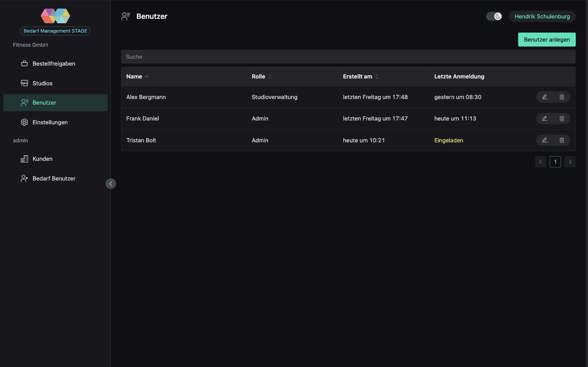Click 'letzten Freitag um 17:48' cell
Screen dimensions: 588x367
(x=375, y=97)
